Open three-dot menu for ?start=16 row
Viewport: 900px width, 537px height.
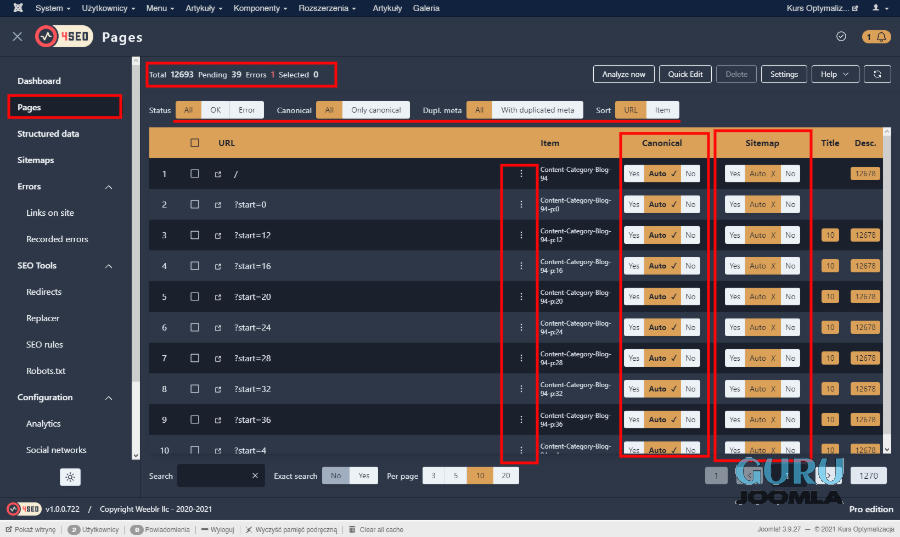[521, 266]
